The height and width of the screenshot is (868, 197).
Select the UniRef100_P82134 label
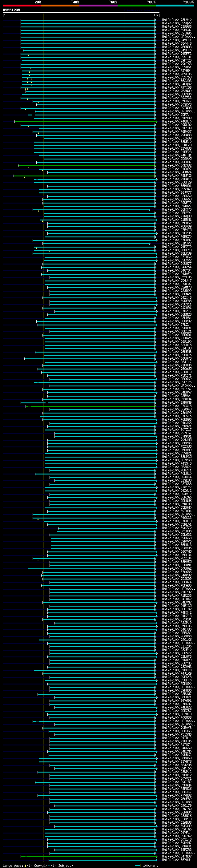177,559
